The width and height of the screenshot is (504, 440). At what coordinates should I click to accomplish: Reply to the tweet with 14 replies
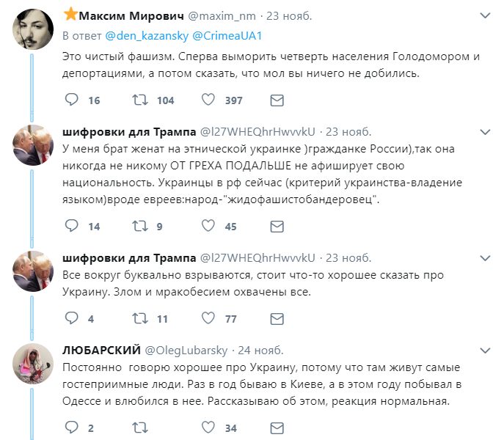tap(71, 227)
